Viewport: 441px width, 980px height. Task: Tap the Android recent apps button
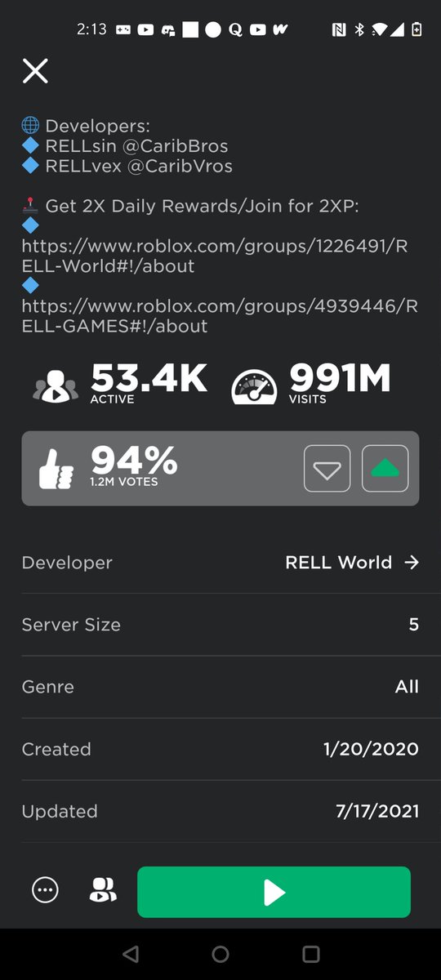[x=310, y=954]
